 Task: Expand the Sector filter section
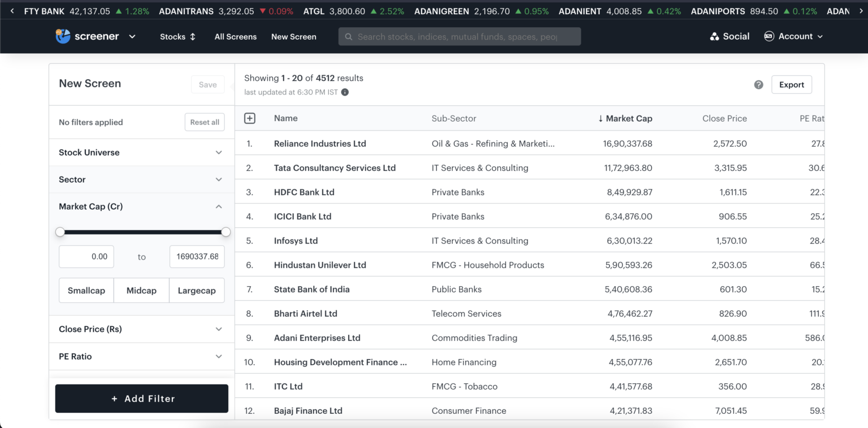tap(141, 179)
